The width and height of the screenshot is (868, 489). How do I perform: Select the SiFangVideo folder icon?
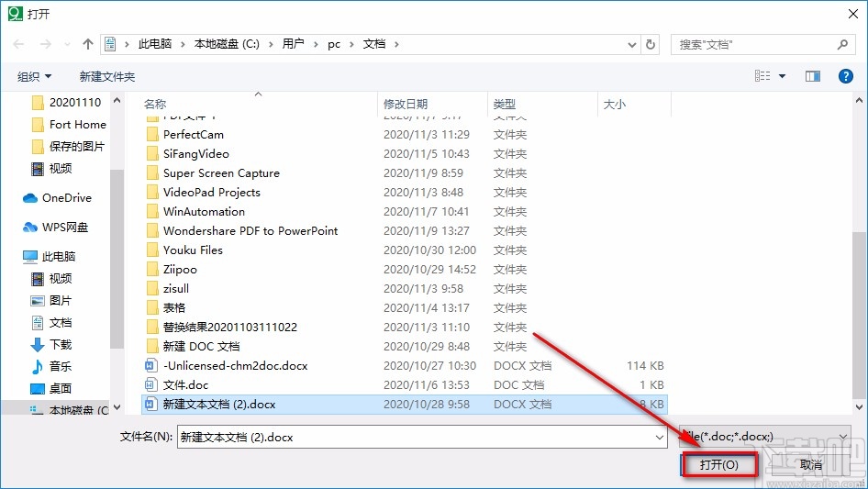click(x=152, y=154)
